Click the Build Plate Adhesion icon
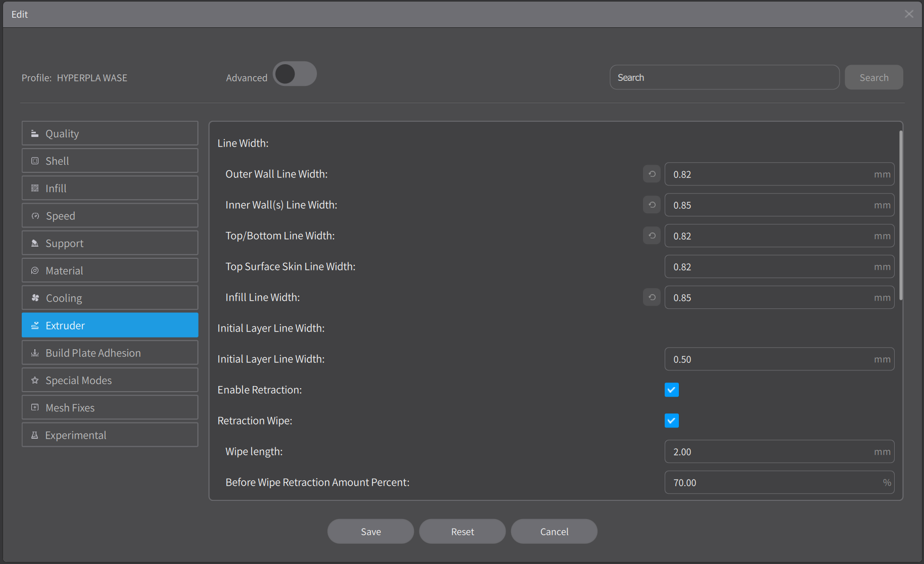Screen dimensions: 924x564 pyautogui.click(x=34, y=352)
